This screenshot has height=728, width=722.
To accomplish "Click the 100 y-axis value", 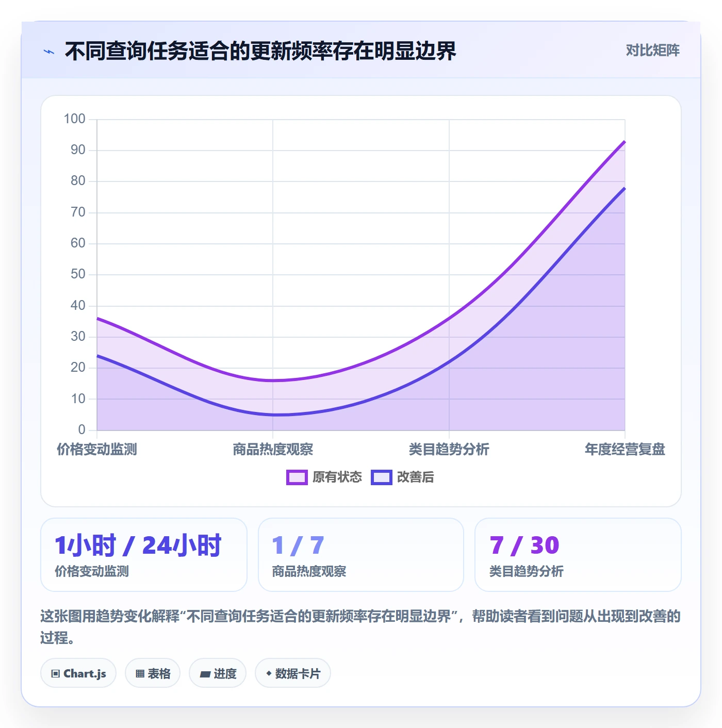I will [74, 119].
